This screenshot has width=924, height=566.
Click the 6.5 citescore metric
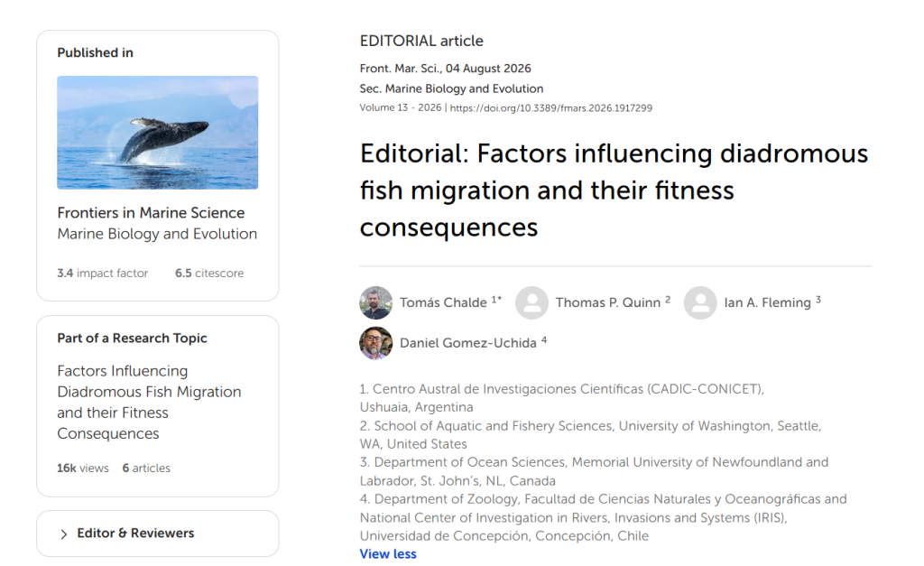click(209, 273)
